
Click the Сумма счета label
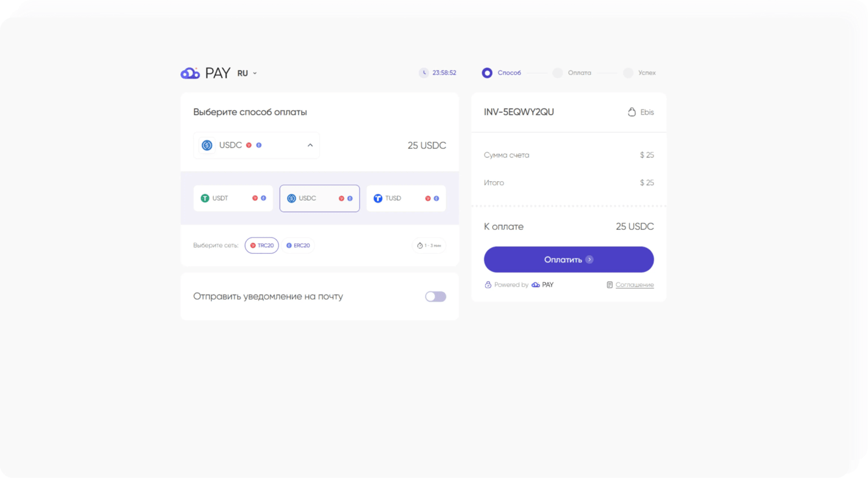[507, 155]
